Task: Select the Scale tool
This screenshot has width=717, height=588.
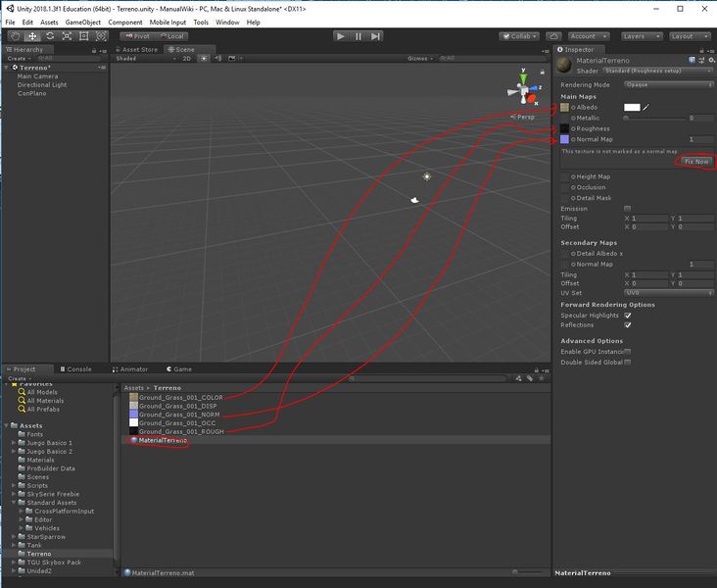Action: tap(67, 36)
